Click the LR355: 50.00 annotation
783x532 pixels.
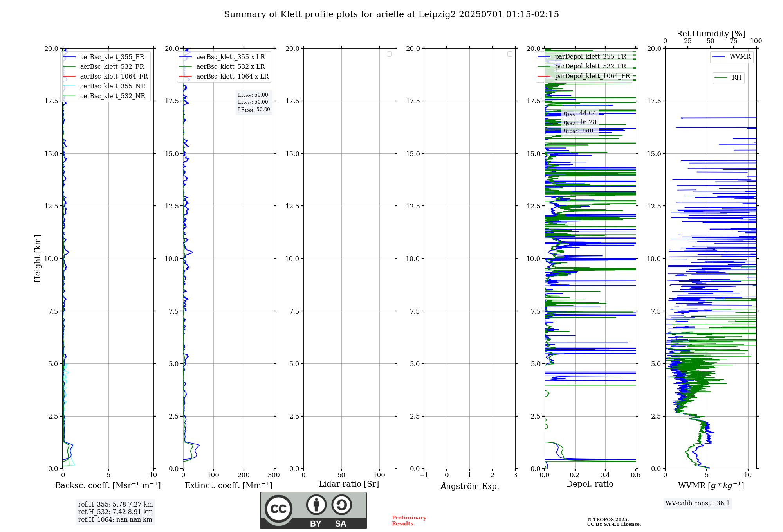pos(253,95)
